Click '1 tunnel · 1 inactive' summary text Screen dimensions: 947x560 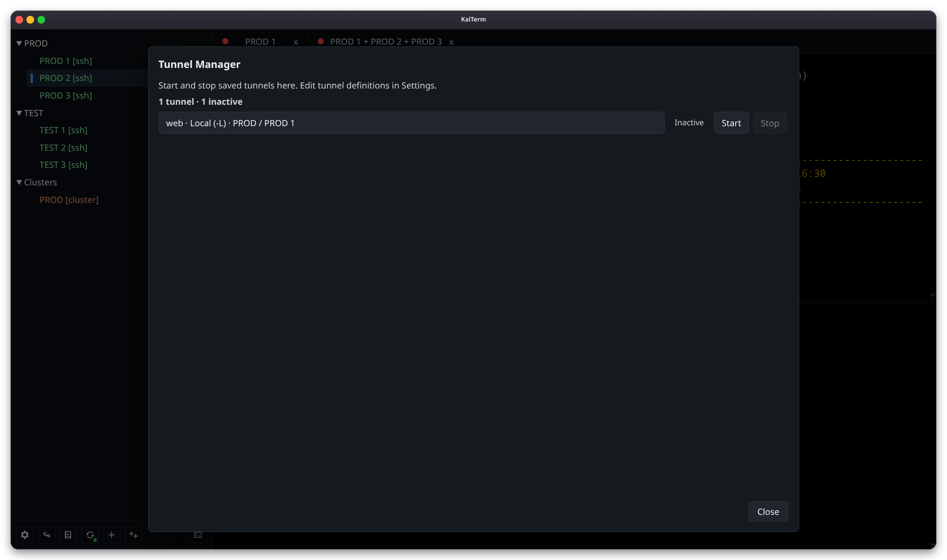[x=200, y=102]
